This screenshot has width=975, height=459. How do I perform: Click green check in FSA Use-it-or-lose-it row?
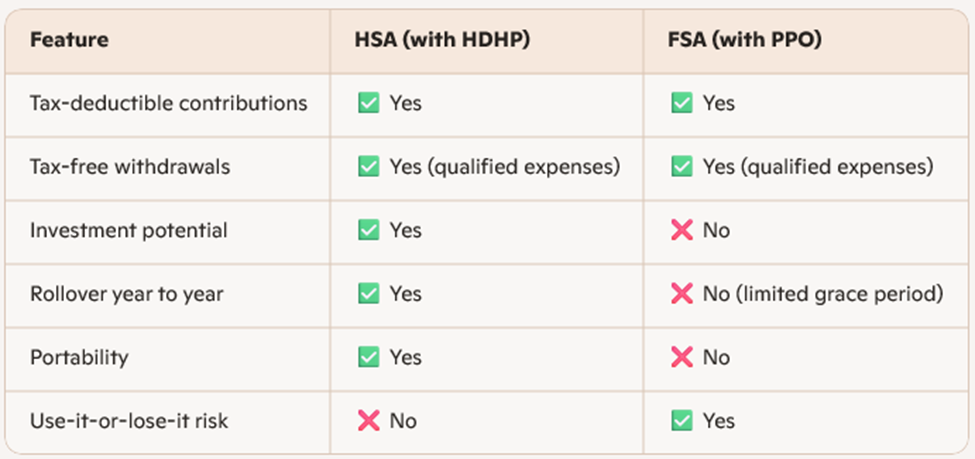coord(682,421)
